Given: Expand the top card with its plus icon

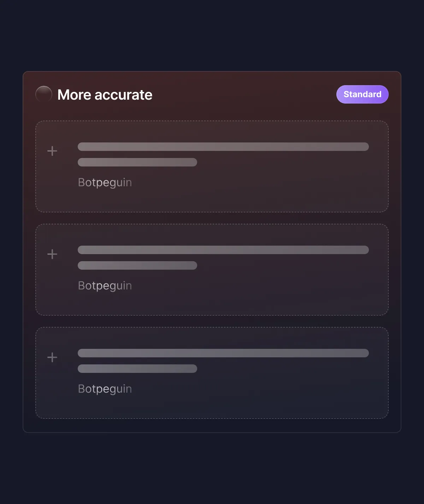Looking at the screenshot, I should point(52,151).
